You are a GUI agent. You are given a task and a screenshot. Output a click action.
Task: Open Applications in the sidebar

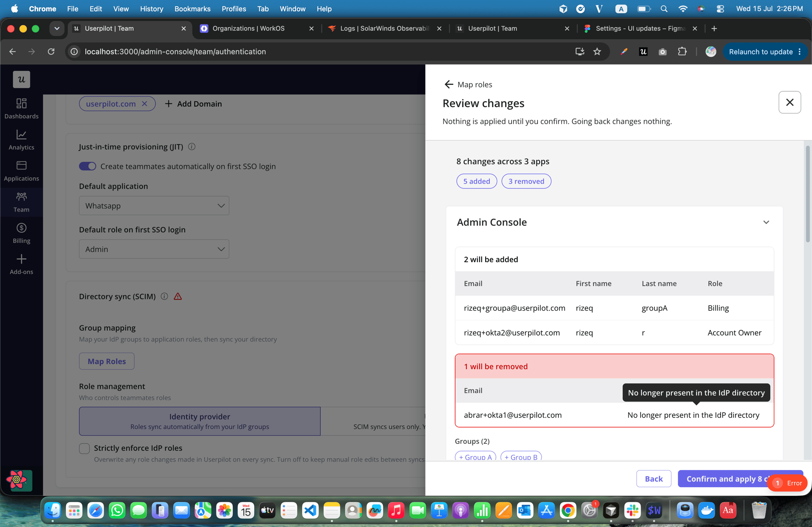pos(22,171)
